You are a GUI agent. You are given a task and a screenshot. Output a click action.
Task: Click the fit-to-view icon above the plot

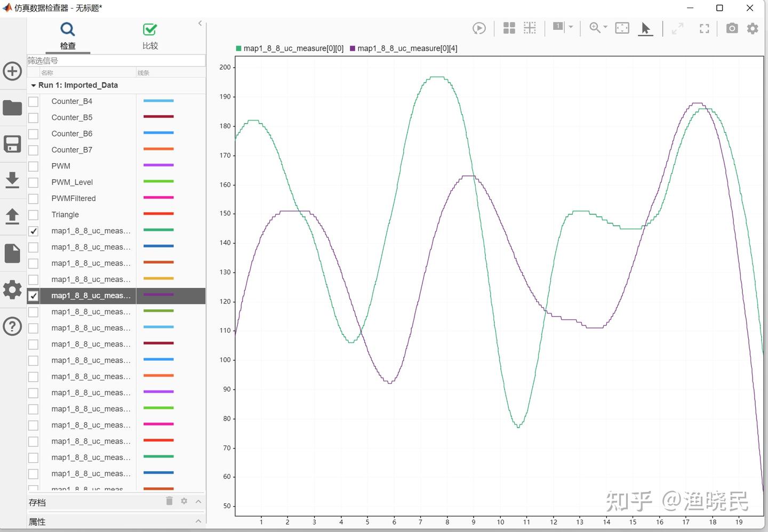point(622,28)
